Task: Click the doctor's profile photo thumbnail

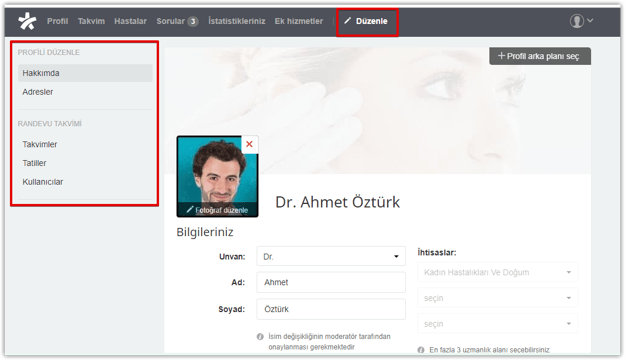Action: click(218, 177)
